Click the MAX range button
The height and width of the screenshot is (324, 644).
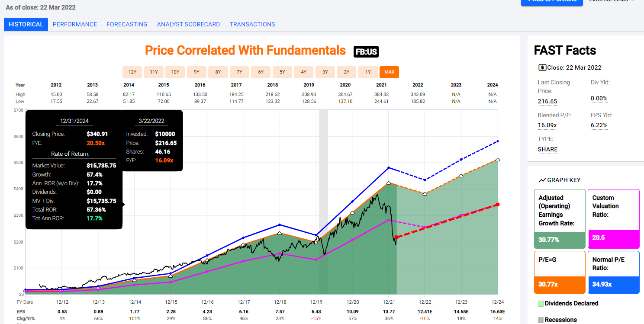point(389,72)
